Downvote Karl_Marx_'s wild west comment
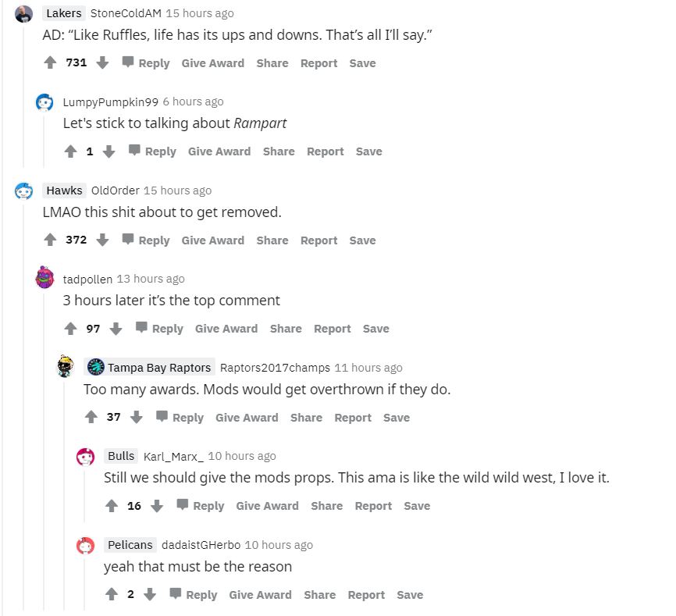This screenshot has height=616, width=676. 157,506
